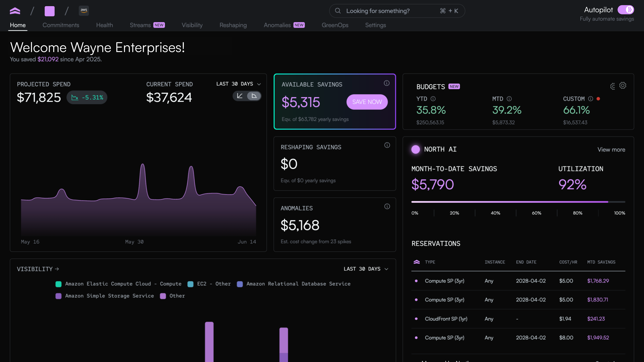Screen dimensions: 644x362
Task: Click the tall purple bar in Visibility chart
Action: (209, 342)
